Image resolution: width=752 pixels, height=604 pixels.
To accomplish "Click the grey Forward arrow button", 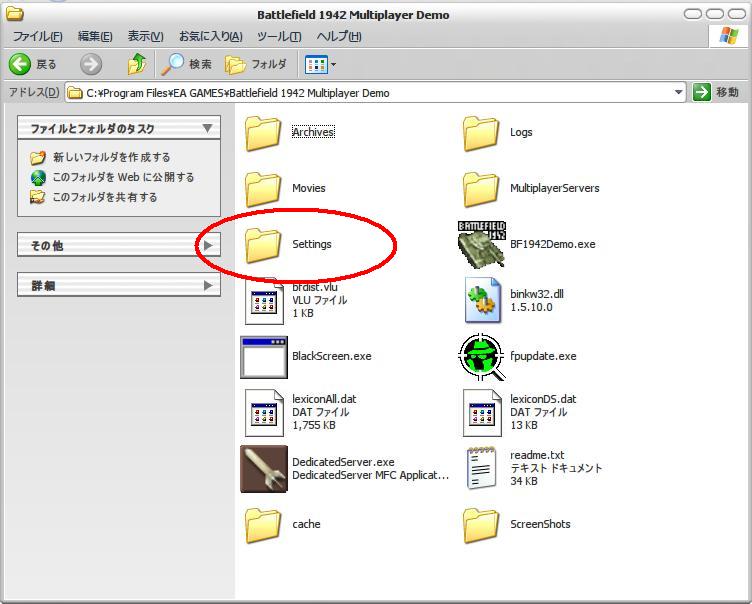I will click(x=91, y=64).
